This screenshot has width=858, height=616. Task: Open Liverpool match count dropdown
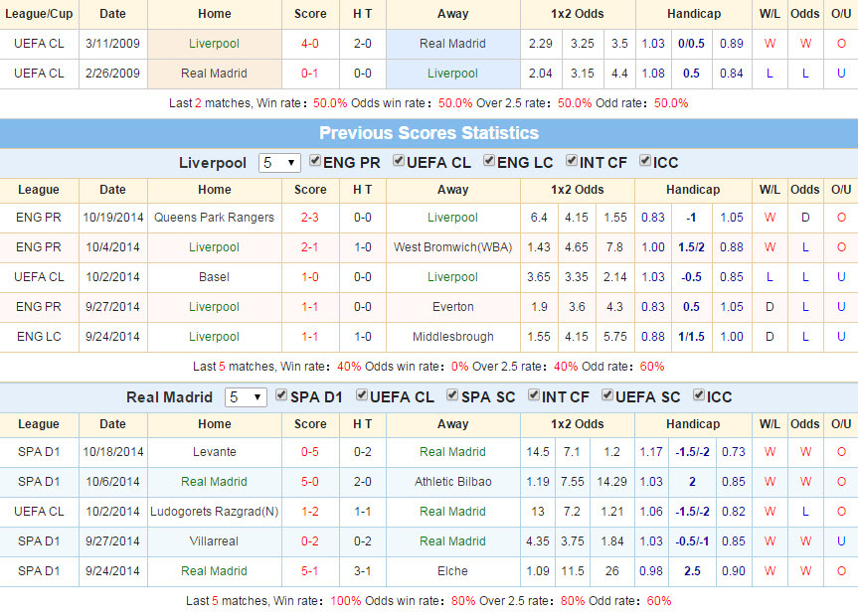279,163
